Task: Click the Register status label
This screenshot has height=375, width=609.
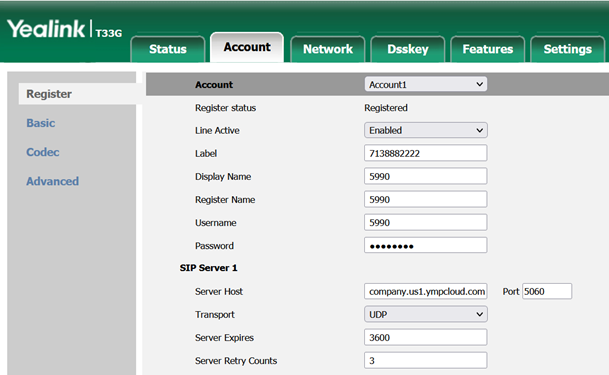Action: click(225, 108)
